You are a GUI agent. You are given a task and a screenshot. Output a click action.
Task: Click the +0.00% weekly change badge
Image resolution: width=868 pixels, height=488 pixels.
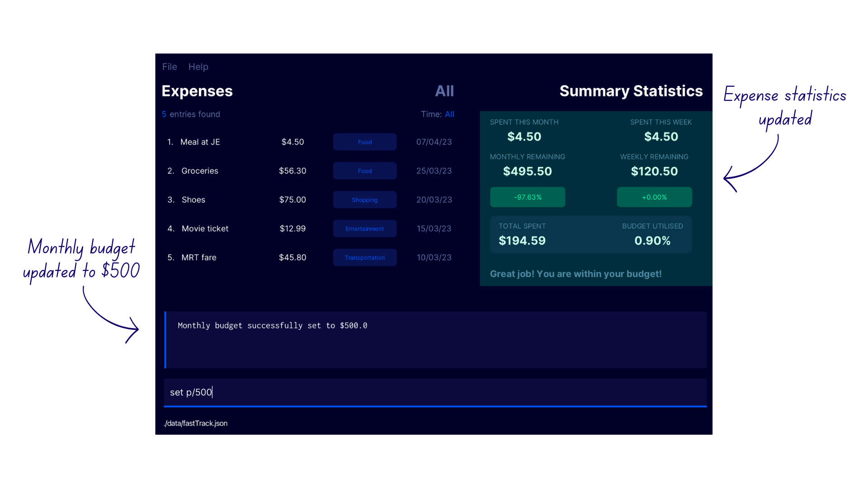click(654, 197)
